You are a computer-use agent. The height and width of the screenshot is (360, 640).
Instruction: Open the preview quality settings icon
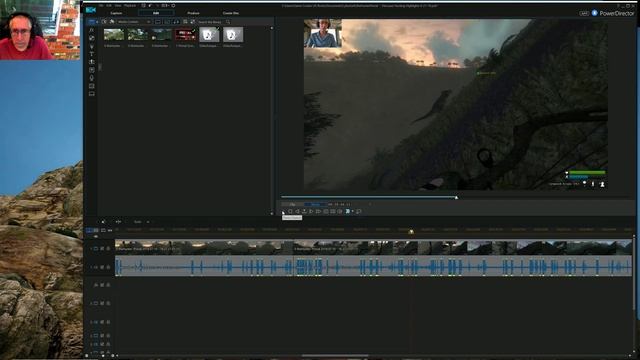(x=333, y=211)
